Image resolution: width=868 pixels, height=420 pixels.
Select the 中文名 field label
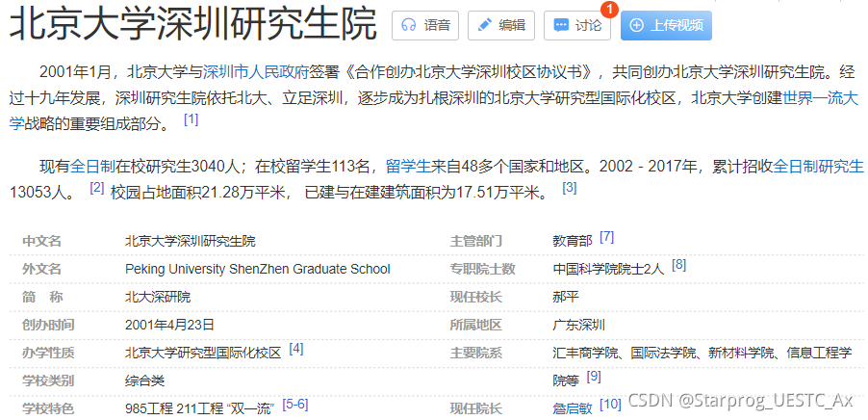pos(41,242)
